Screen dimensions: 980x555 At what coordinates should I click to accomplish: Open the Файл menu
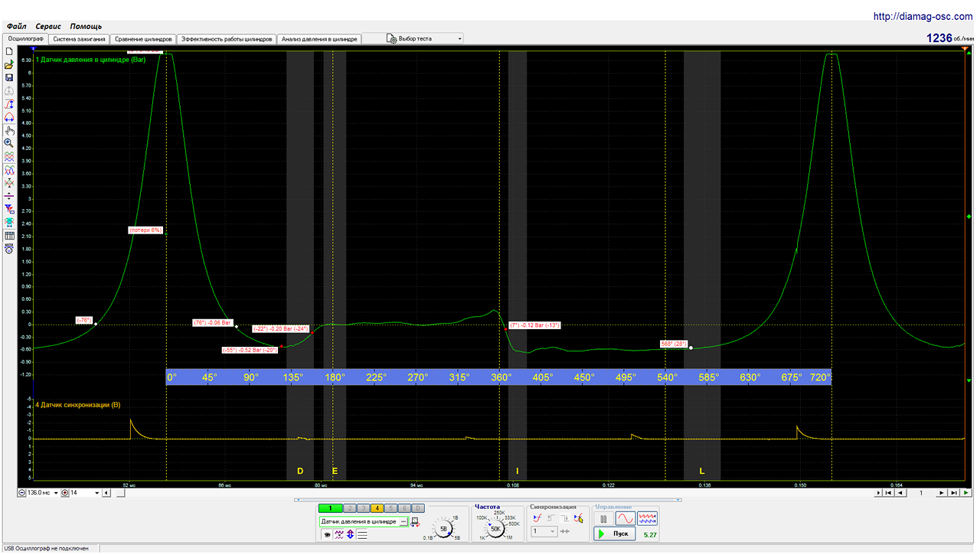tap(16, 26)
